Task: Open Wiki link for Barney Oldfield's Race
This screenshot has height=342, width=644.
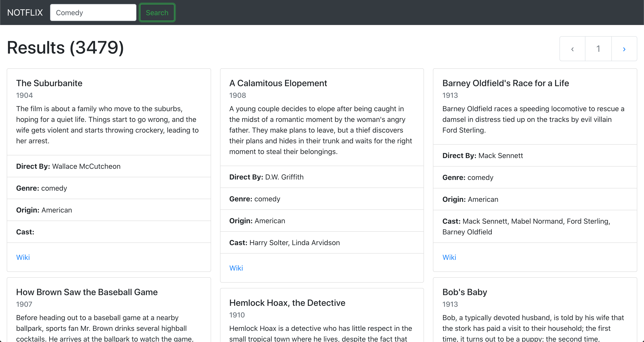Action: click(x=449, y=257)
